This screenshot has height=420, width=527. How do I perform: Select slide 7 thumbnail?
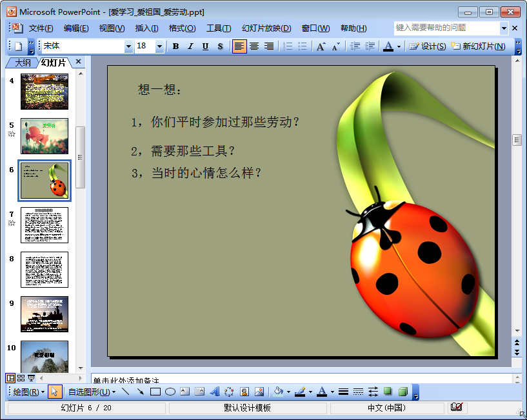pos(45,225)
